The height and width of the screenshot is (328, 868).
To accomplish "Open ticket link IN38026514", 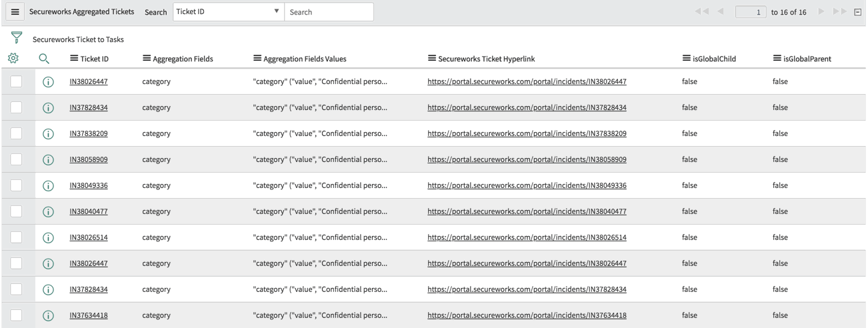I will click(89, 237).
